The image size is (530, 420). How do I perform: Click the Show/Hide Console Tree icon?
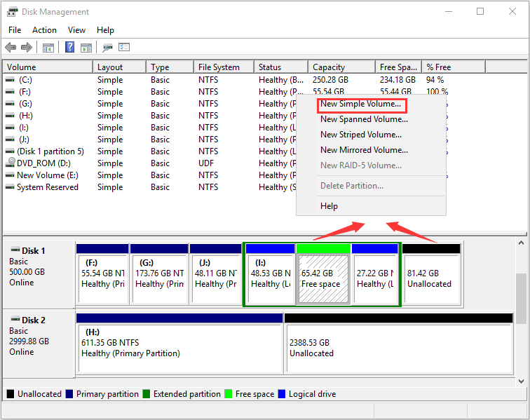(48, 48)
